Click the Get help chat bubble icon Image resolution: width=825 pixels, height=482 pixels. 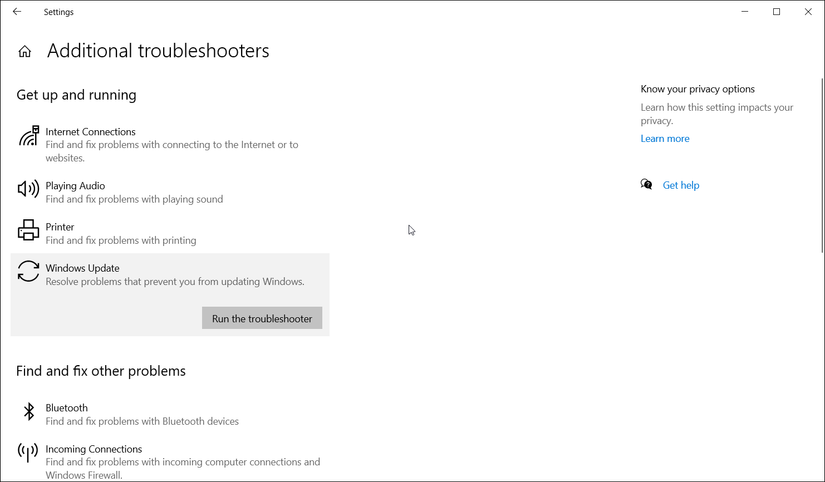[646, 184]
